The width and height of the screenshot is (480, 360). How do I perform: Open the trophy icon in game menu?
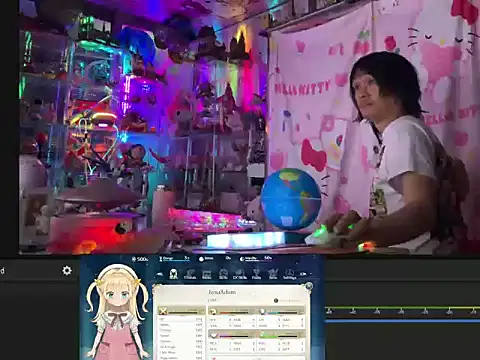(x=256, y=274)
